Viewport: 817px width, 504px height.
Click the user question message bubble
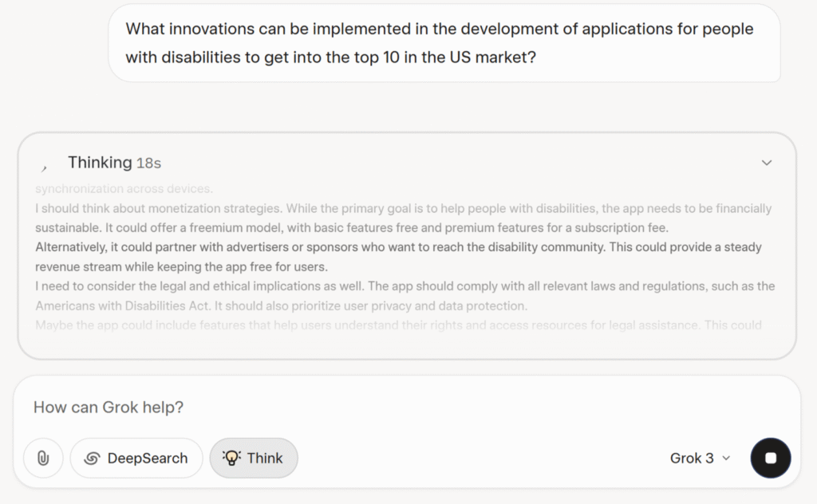444,43
